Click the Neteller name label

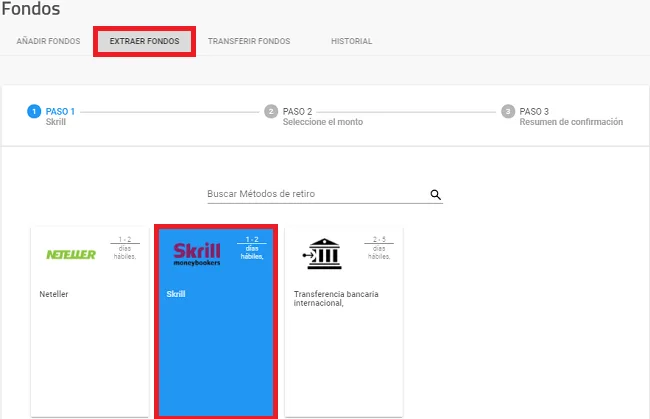53,294
